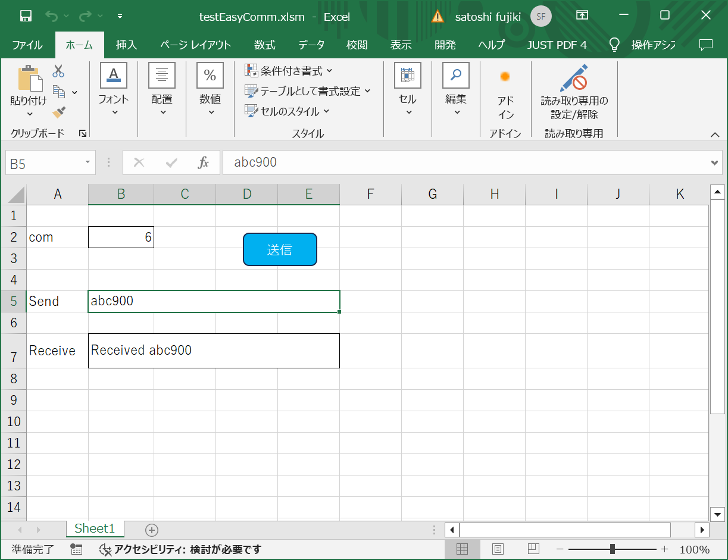Select the ホーム ribbon tab

click(x=79, y=45)
